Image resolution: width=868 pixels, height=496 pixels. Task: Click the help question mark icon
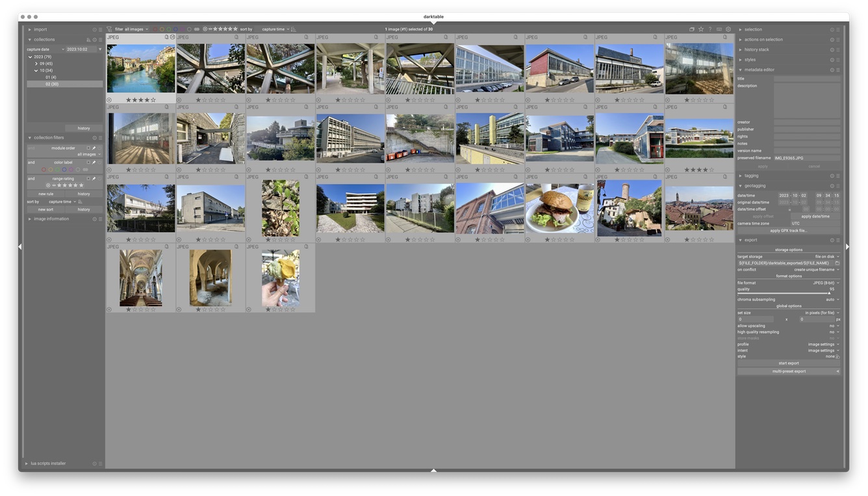710,29
